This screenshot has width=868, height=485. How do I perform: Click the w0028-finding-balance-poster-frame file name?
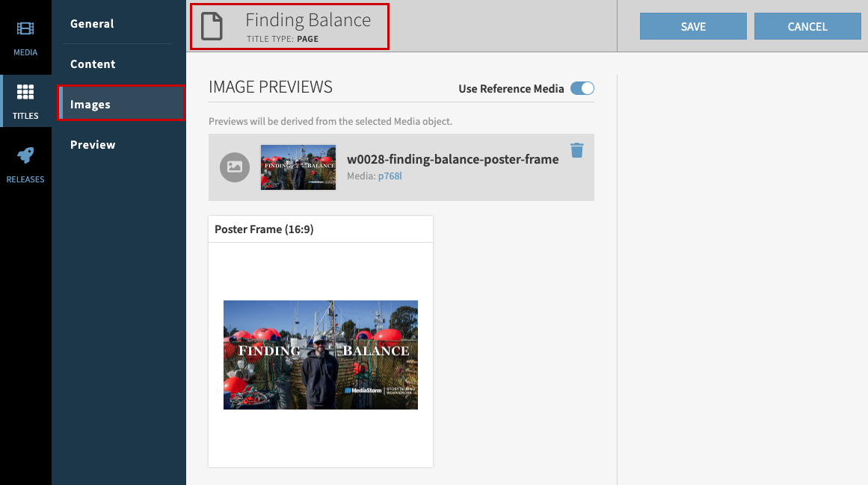coord(452,159)
